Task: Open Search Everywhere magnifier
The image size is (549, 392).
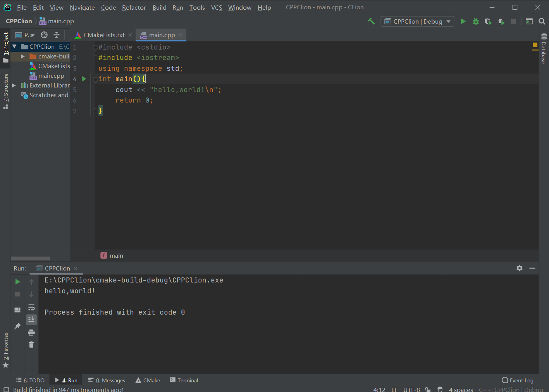Action: coord(542,21)
